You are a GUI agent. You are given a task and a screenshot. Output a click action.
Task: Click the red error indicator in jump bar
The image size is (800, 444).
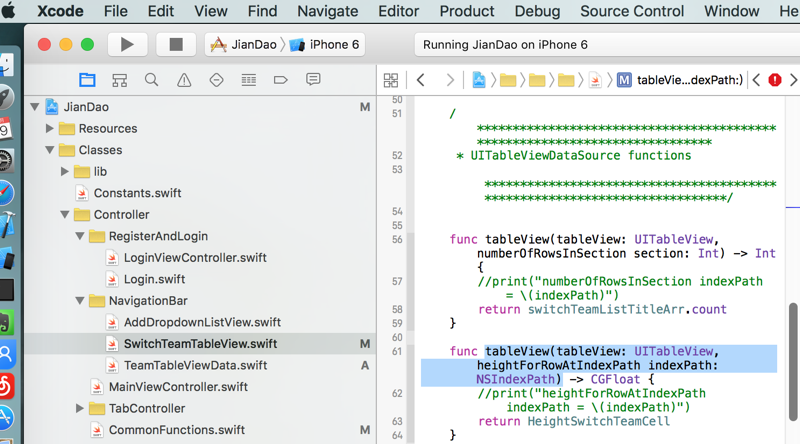point(774,80)
